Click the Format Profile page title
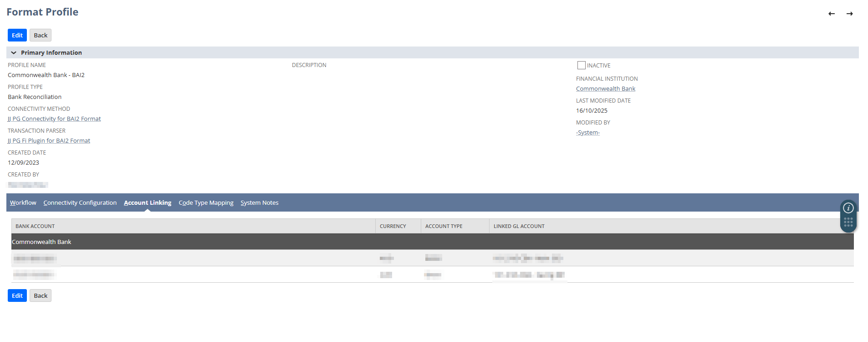This screenshot has height=342, width=868. 42,12
